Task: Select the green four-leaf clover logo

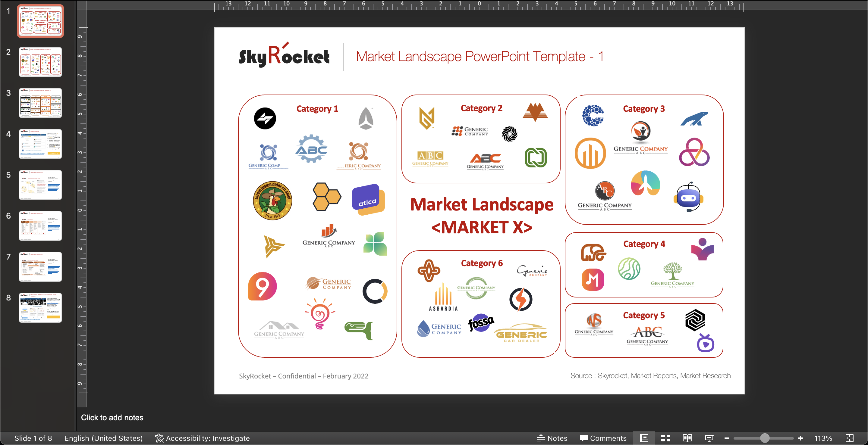Action: [x=375, y=244]
